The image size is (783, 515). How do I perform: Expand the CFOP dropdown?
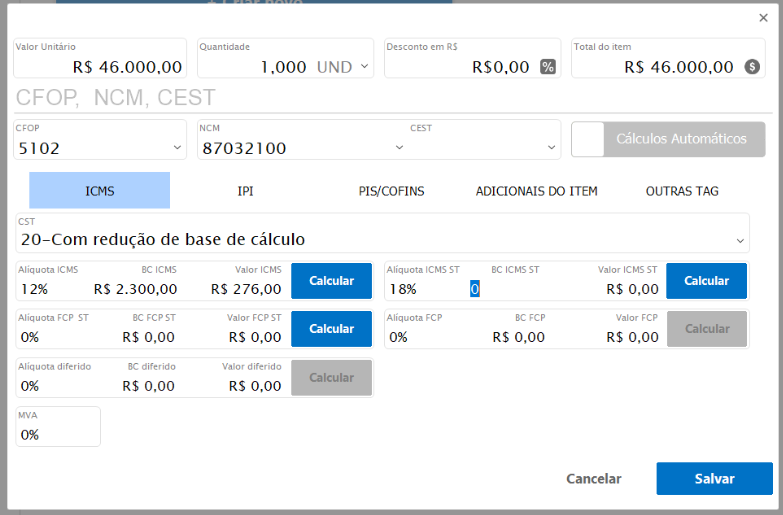click(x=177, y=148)
